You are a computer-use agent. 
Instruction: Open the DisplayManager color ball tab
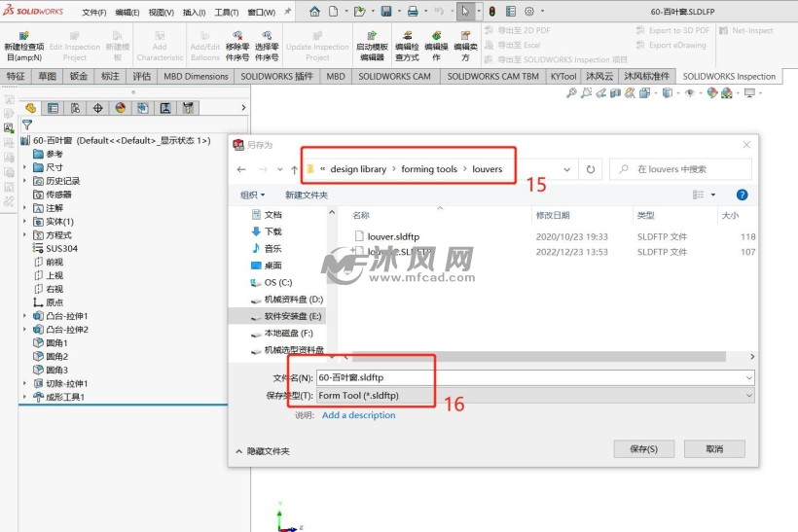click(x=120, y=108)
